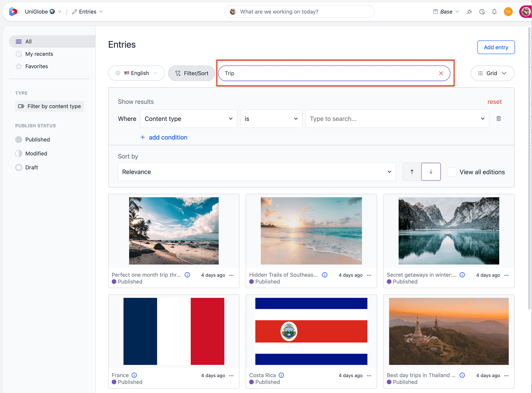Open more options for Hidden Trails entry
532x393 pixels.
(369, 275)
